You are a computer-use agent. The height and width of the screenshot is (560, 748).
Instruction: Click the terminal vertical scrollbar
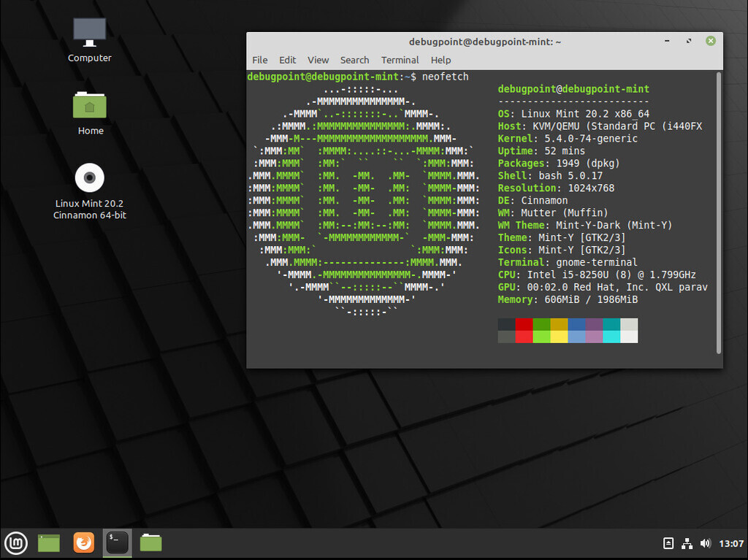(x=719, y=212)
